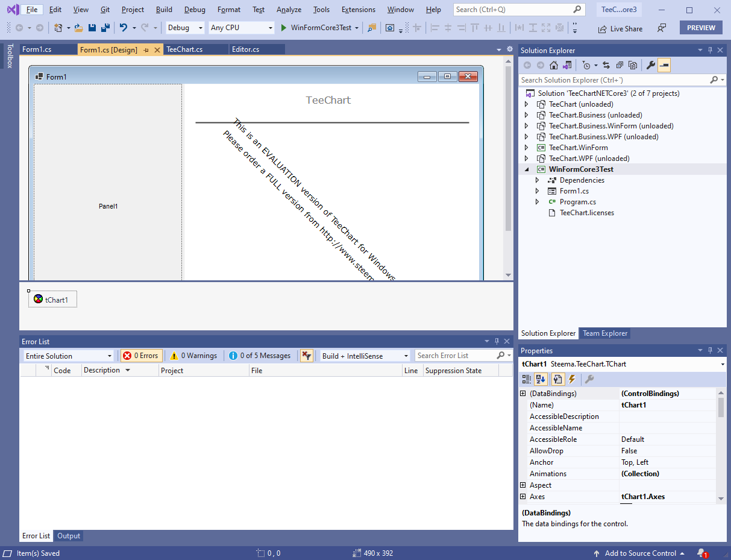Click in the Search (Ctrl+Q) box

(519, 10)
